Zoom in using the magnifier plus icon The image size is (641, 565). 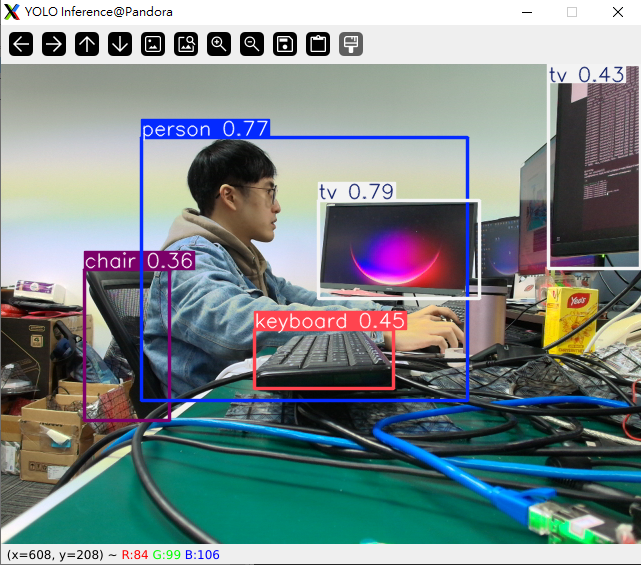(219, 44)
